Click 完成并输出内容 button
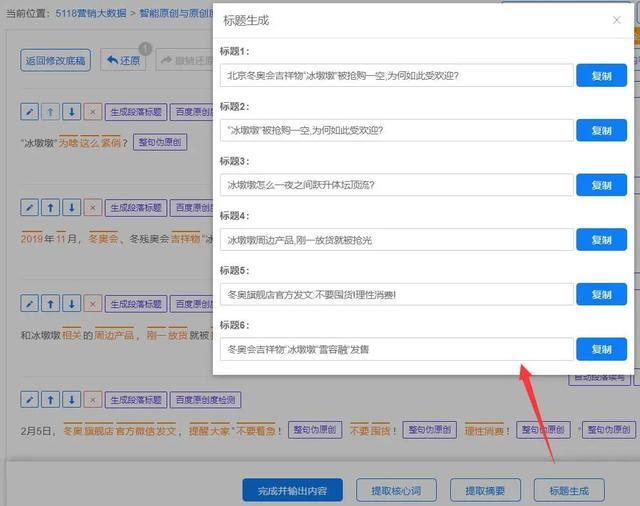 292,490
